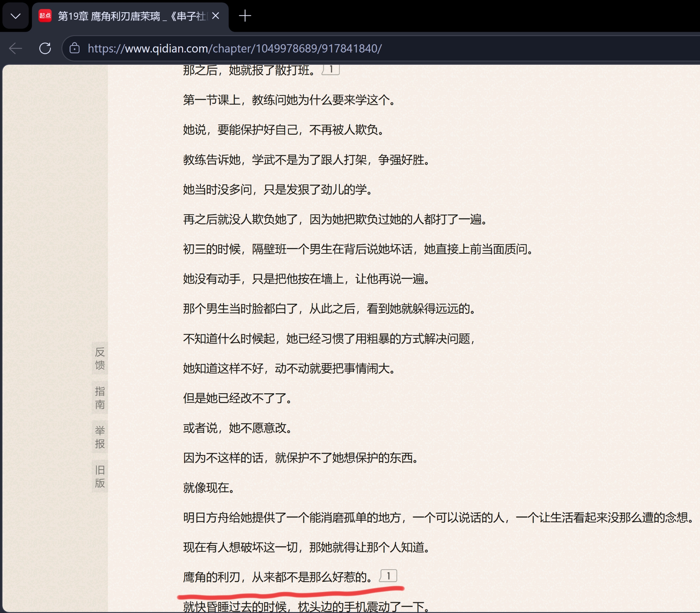Open the tab list dropdown chevron
The width and height of the screenshot is (700, 613).
15,16
